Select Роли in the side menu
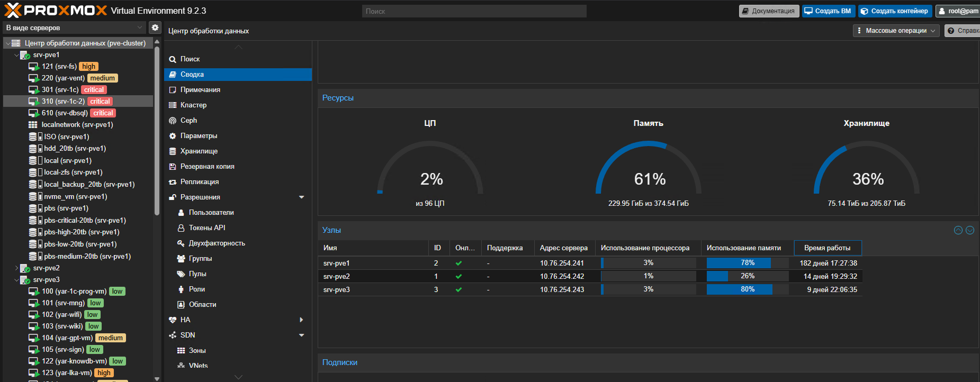This screenshot has height=382, width=980. tap(238, 289)
